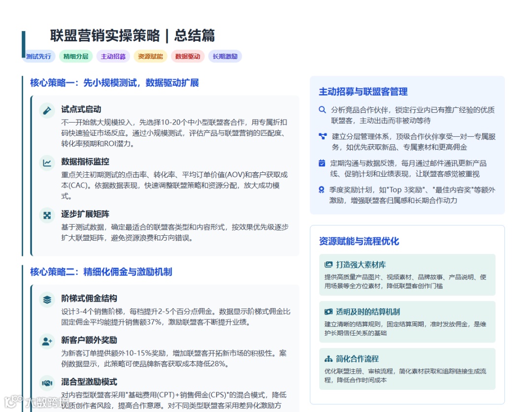Select the 精细分层 tag
This screenshot has width=532, height=412.
[x=76, y=56]
